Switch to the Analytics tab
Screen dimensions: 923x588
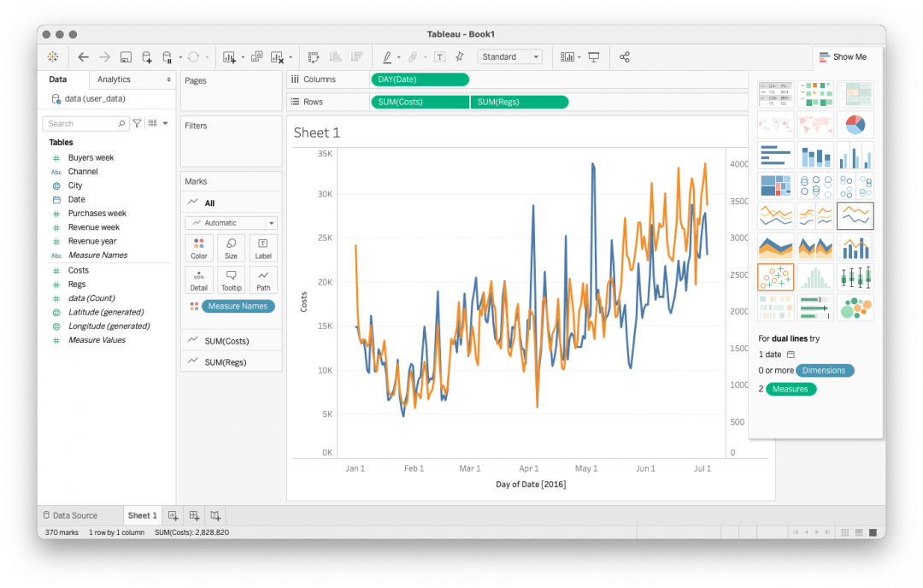click(x=115, y=79)
